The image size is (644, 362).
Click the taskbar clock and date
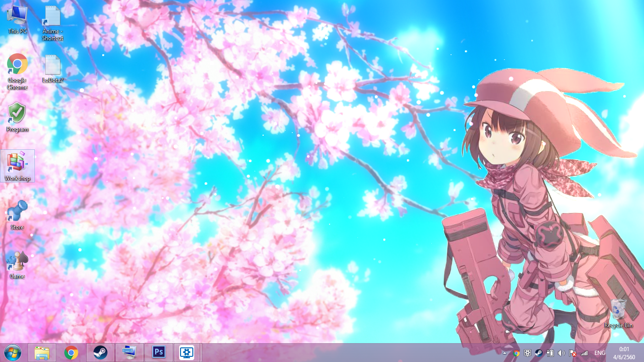tap(624, 353)
